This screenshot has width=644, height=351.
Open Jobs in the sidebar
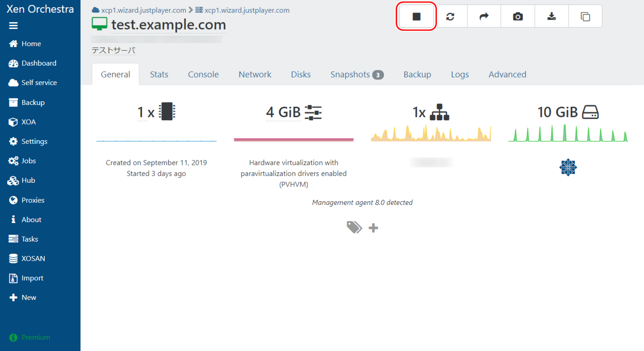tap(22, 161)
